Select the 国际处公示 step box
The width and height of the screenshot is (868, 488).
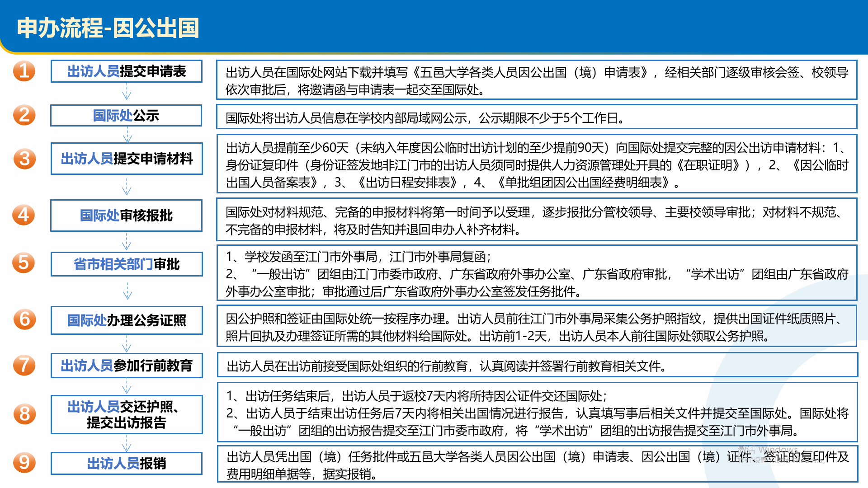click(126, 116)
